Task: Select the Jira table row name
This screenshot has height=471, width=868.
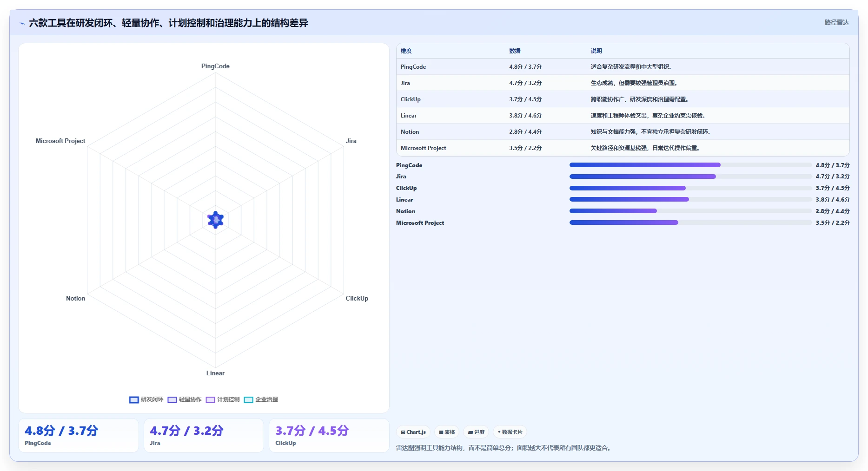Action: 405,83
